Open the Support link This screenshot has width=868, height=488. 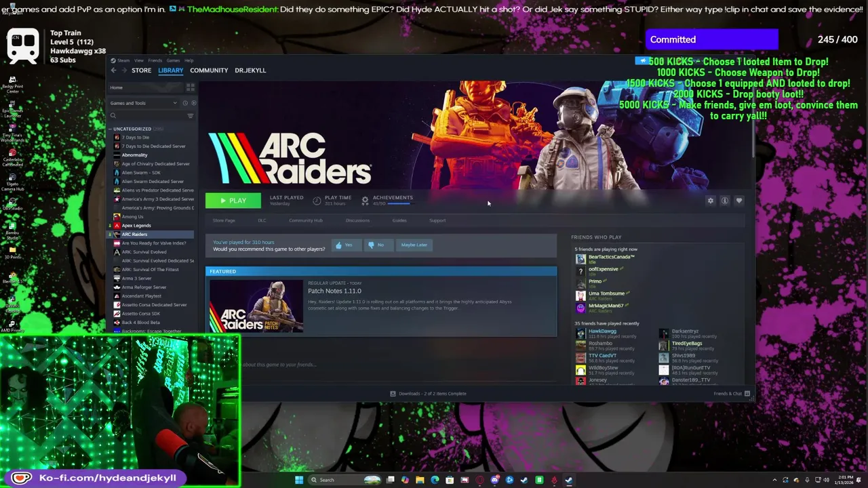point(437,220)
